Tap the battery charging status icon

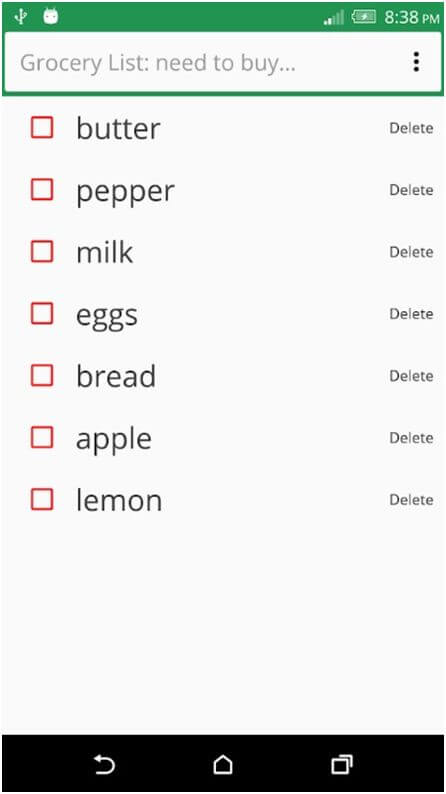363,17
